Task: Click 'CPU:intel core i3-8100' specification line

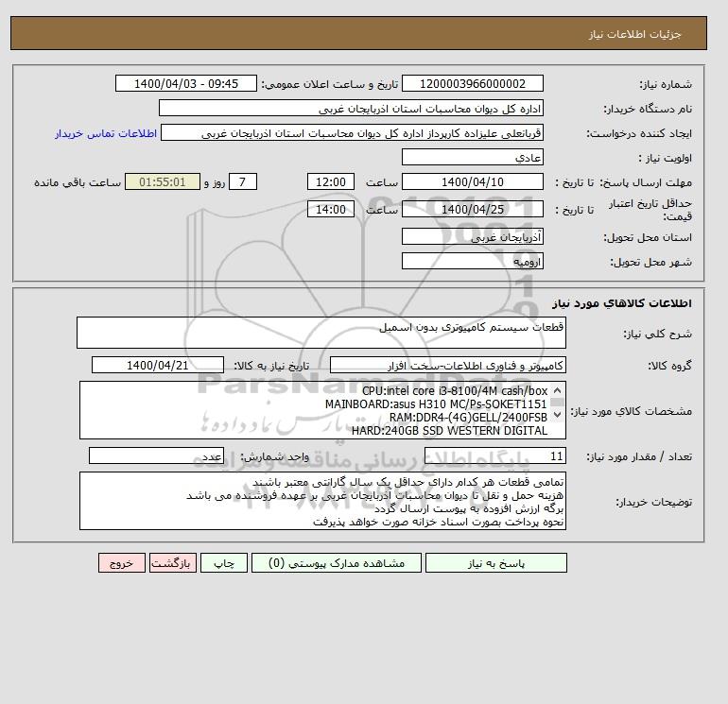Action: pos(455,391)
